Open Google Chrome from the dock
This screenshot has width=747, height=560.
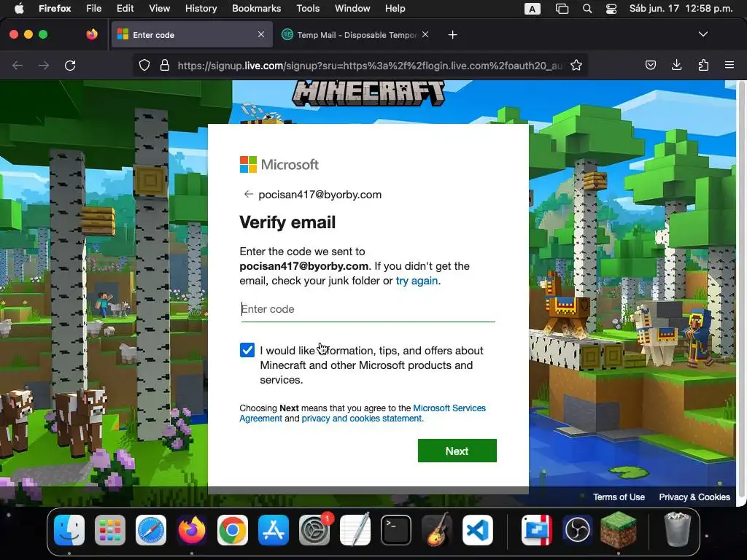tap(233, 529)
